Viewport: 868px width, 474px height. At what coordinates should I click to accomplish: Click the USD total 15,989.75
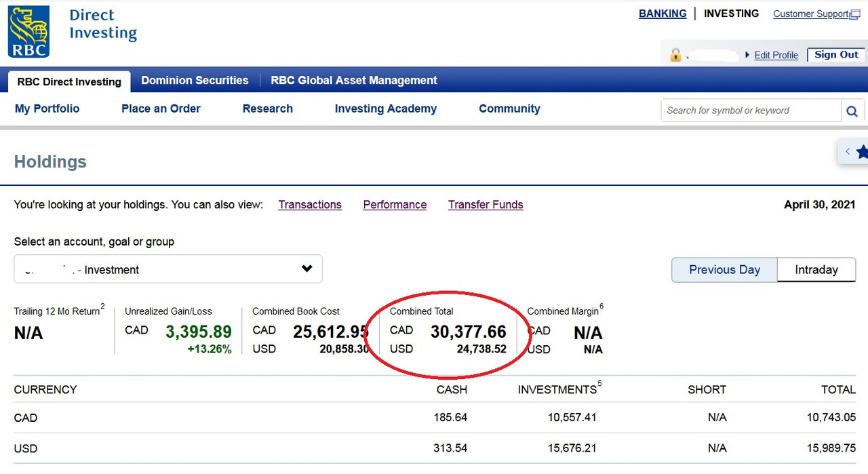pos(831,448)
